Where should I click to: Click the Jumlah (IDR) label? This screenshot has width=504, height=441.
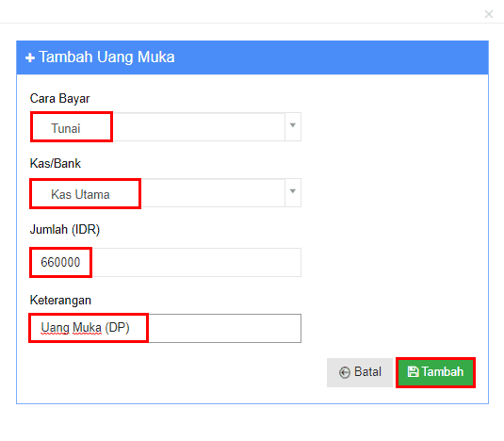coord(65,230)
